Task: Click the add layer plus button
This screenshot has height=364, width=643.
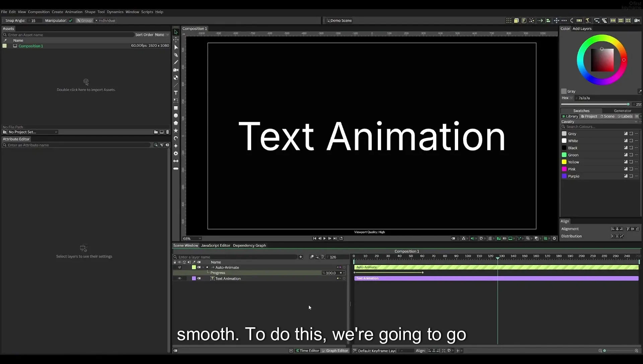Action: point(301,257)
